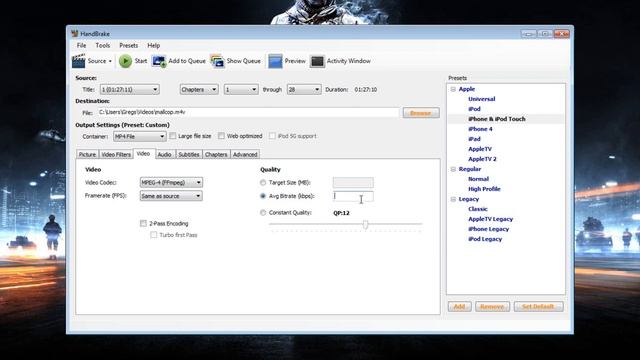Open the File menu
640x360 pixels.
[x=82, y=45]
